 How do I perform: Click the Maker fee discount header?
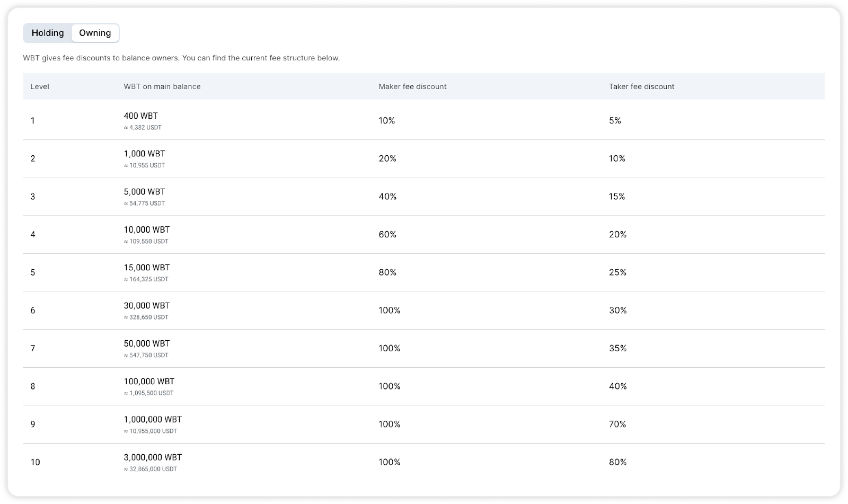[412, 86]
